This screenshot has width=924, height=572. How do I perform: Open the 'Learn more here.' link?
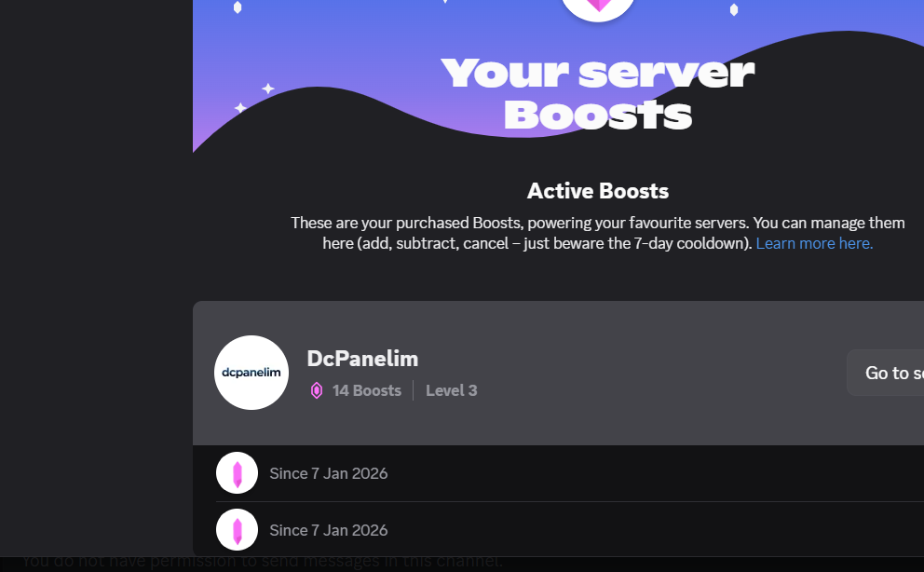click(x=814, y=243)
